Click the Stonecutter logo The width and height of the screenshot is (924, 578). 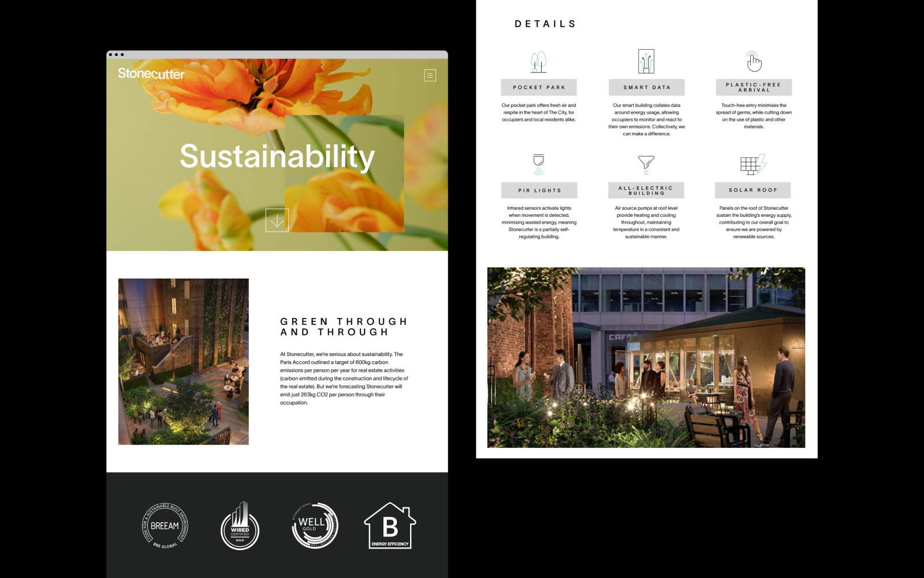(151, 73)
